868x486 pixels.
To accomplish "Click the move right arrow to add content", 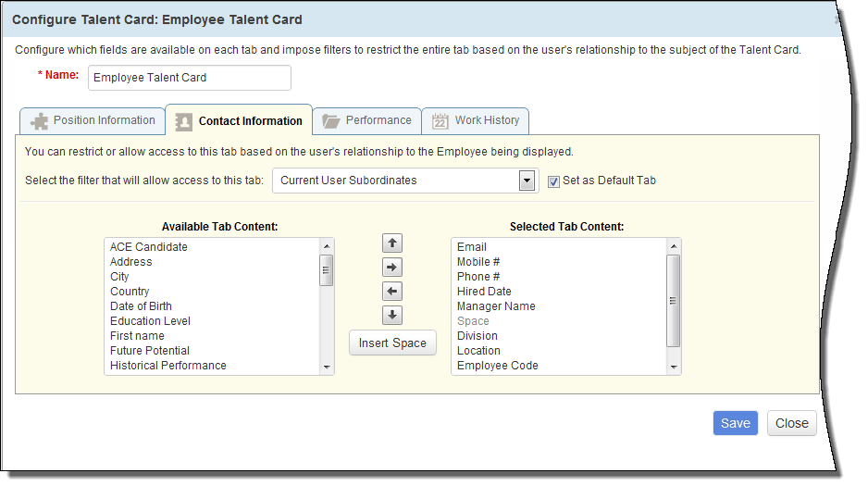I will coord(392,268).
